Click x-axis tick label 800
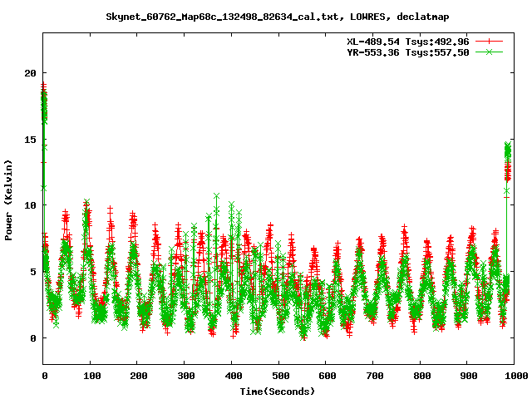Viewport: 532px width, 399px height. tap(421, 376)
